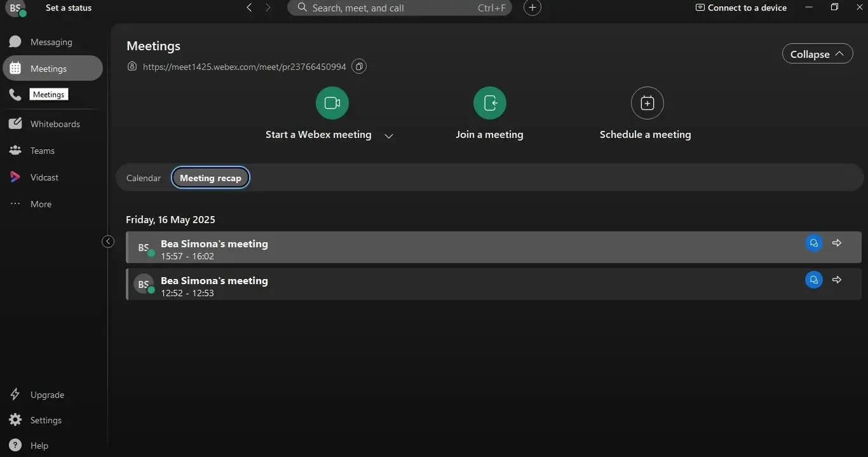Collapse the Meetings header panel
This screenshot has height=457, width=868.
pos(817,54)
